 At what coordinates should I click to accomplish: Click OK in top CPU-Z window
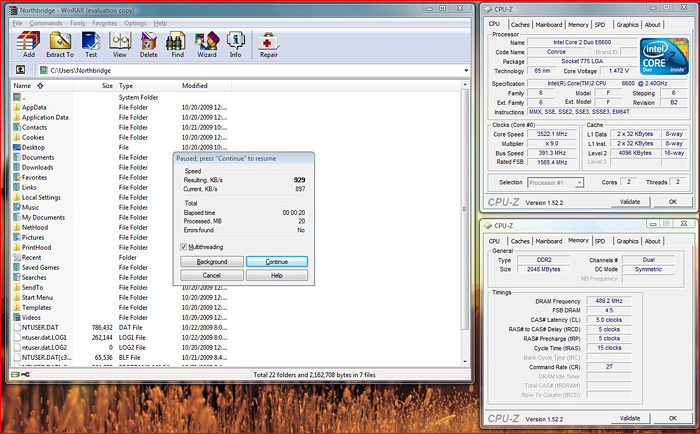pos(673,202)
